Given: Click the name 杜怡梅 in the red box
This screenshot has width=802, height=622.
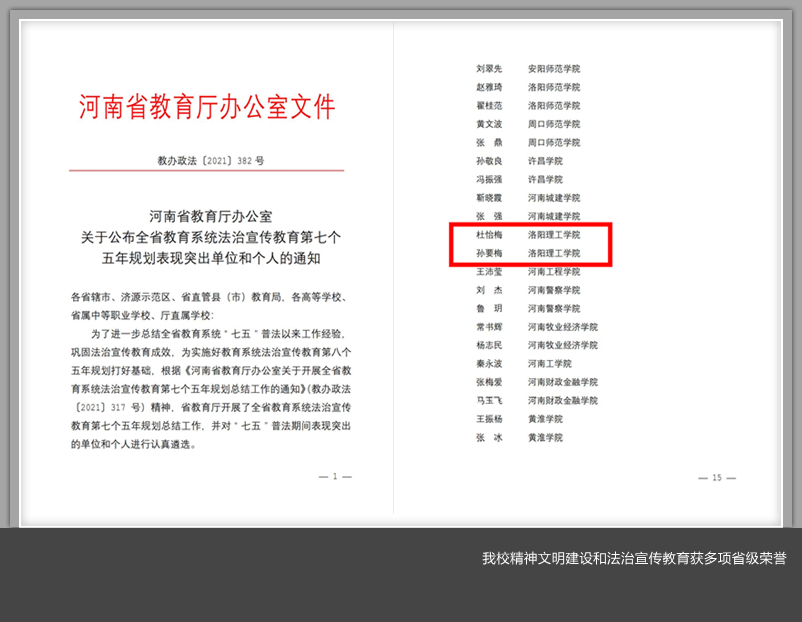Looking at the screenshot, I should [489, 234].
